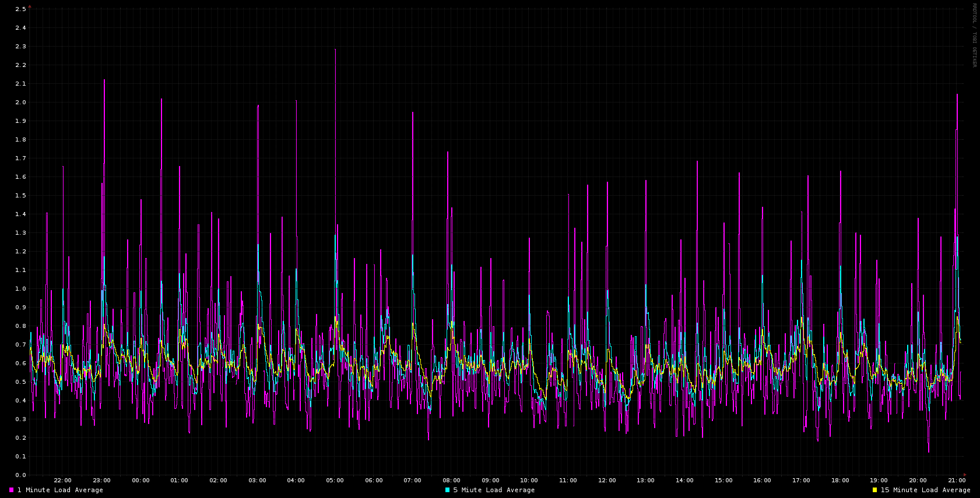The height and width of the screenshot is (498, 980).
Task: Click the yellow 15 Minute Load swatch
Action: [874, 490]
